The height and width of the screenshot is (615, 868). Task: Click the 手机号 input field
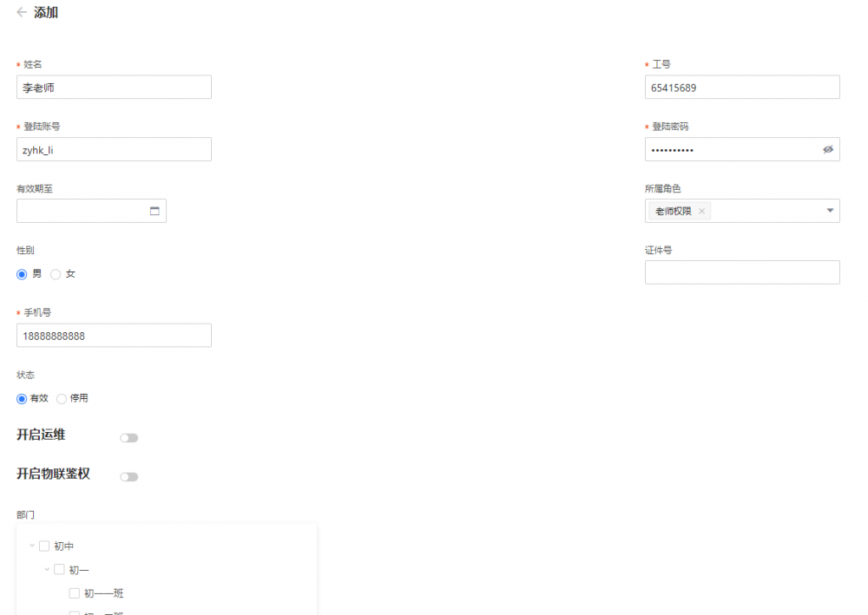point(114,336)
